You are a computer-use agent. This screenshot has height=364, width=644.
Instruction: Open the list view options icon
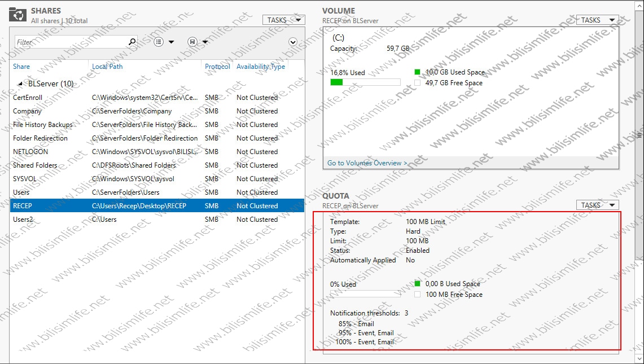point(159,42)
